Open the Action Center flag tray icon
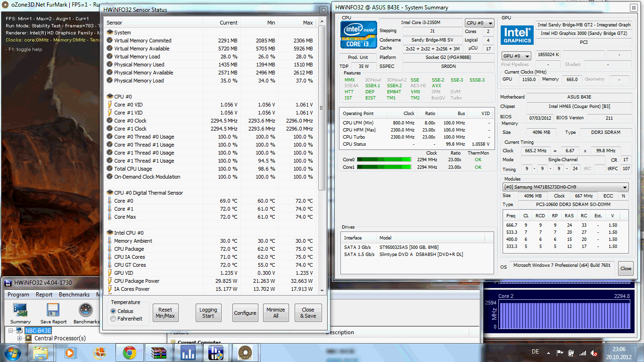The height and width of the screenshot is (362, 644). coord(560,353)
